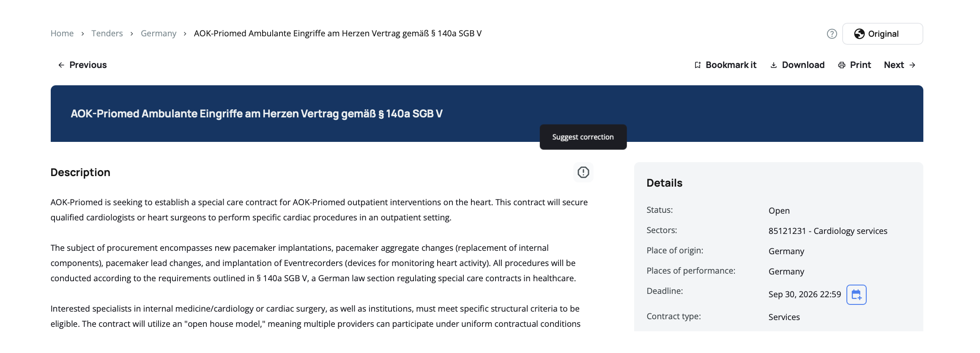Go to the Next tender
980x353 pixels.
click(x=894, y=65)
